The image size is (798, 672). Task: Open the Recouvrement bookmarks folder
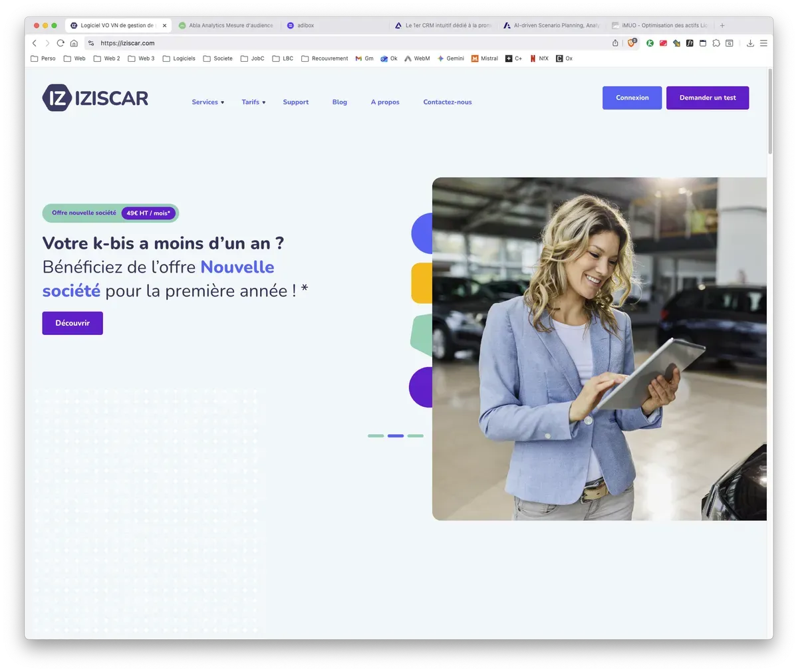coord(325,58)
